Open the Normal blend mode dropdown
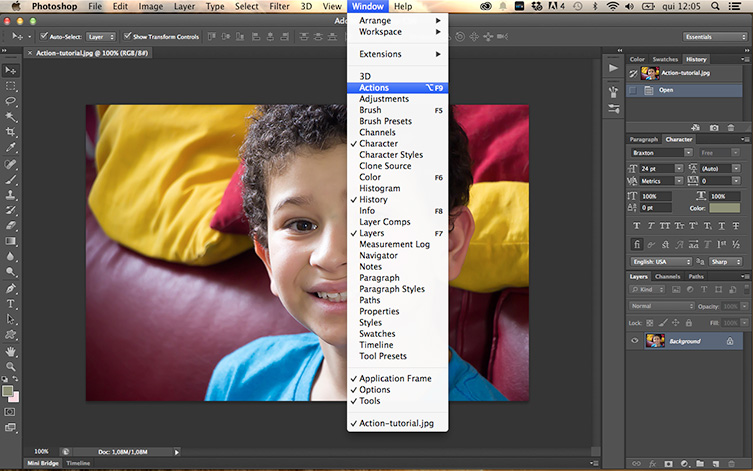The width and height of the screenshot is (753, 471). 660,306
